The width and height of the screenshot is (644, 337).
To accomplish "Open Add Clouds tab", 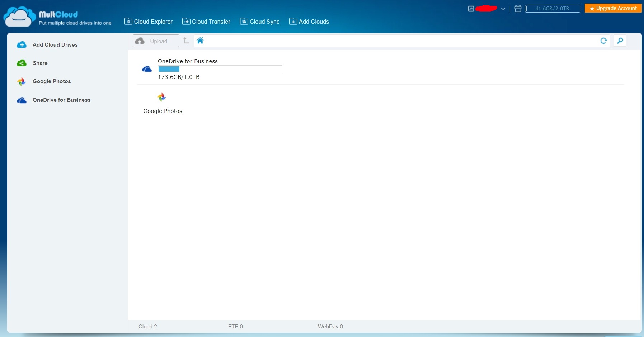I will pos(309,22).
